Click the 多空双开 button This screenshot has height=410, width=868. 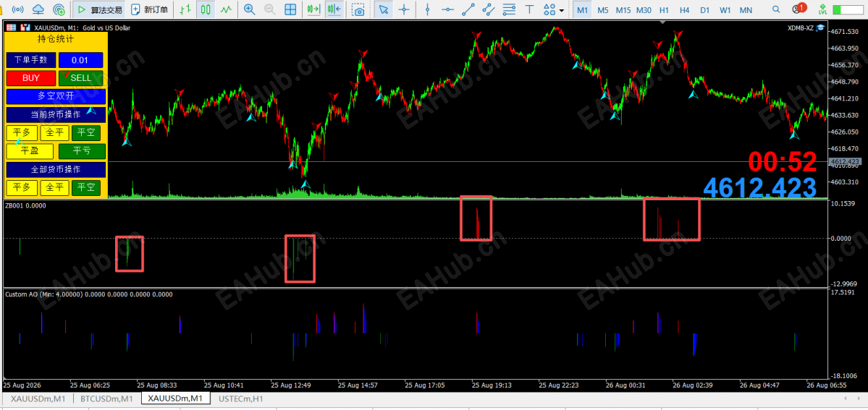pos(55,96)
